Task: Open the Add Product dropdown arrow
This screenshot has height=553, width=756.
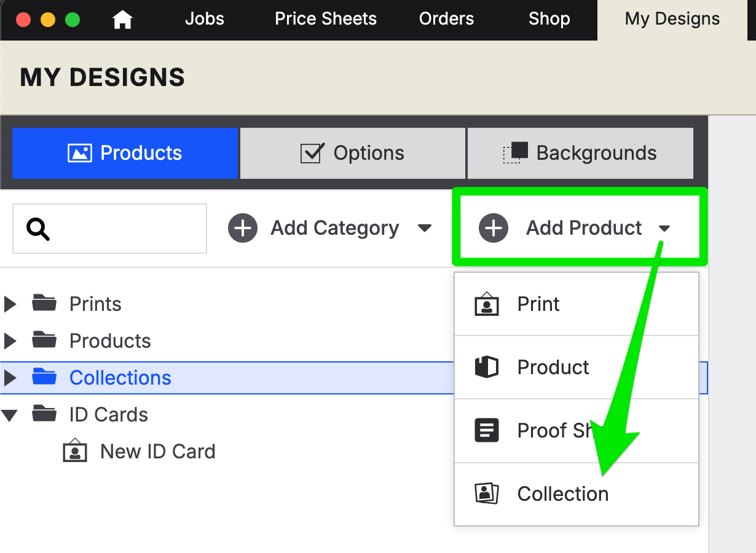Action: click(664, 229)
